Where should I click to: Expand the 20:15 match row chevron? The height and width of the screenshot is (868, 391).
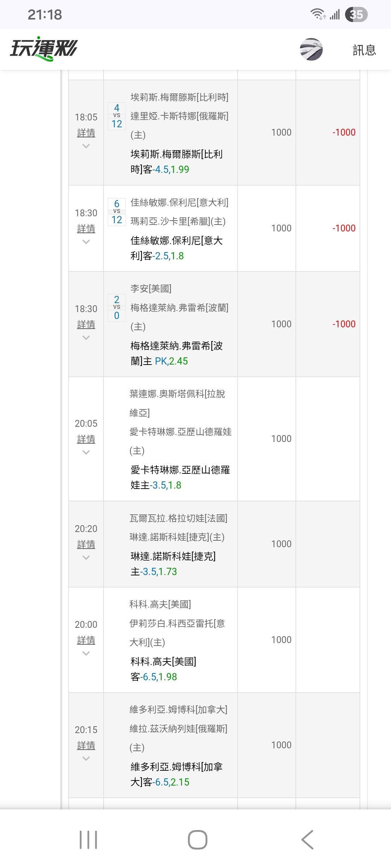86,758
